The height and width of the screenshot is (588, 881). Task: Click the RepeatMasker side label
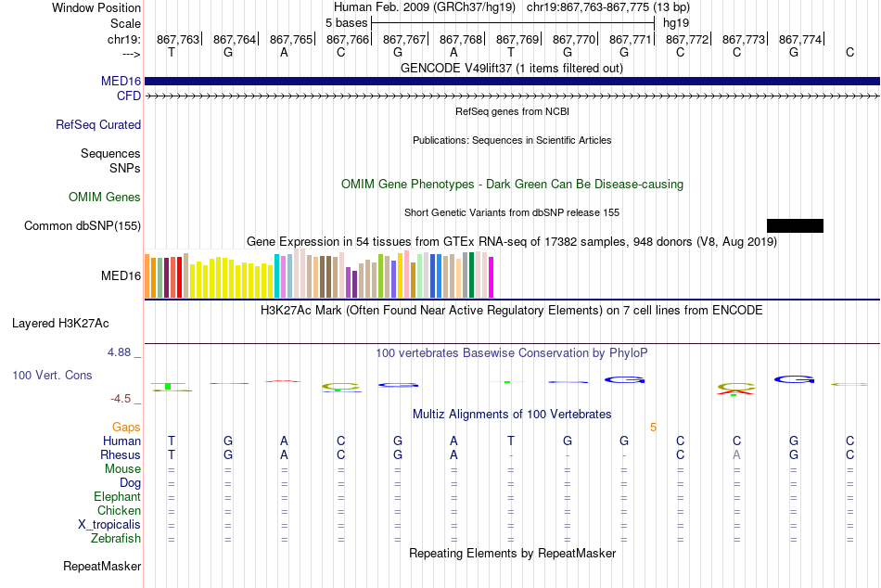(102, 566)
